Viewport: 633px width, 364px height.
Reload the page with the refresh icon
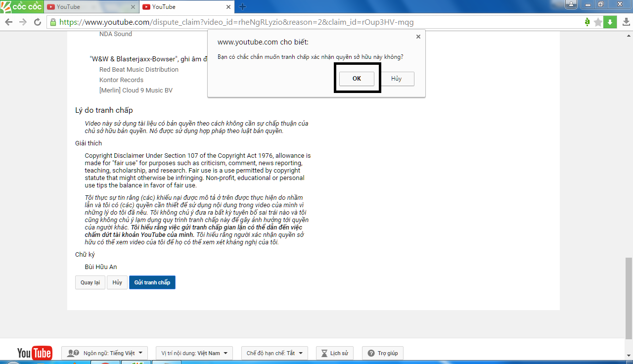tap(38, 22)
